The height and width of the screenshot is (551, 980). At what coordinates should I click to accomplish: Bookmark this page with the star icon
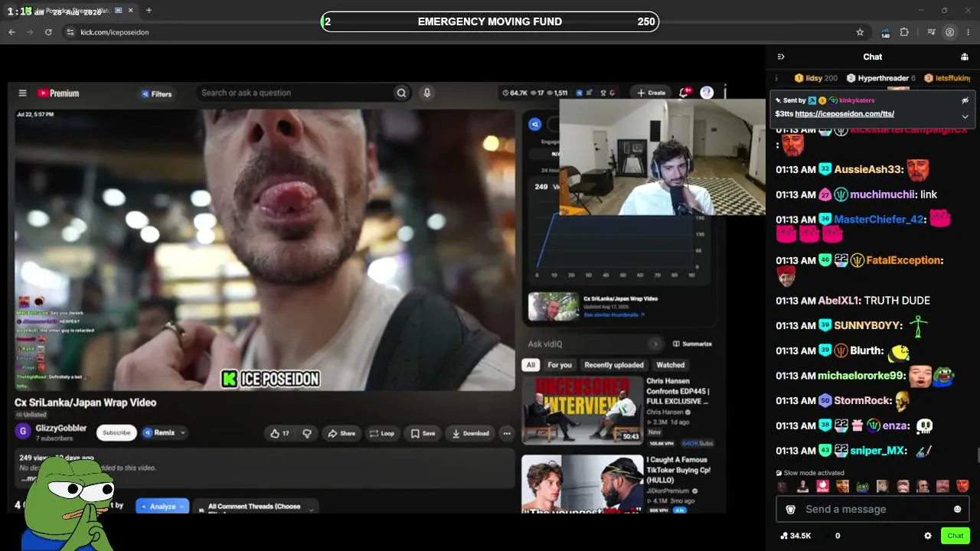point(860,32)
